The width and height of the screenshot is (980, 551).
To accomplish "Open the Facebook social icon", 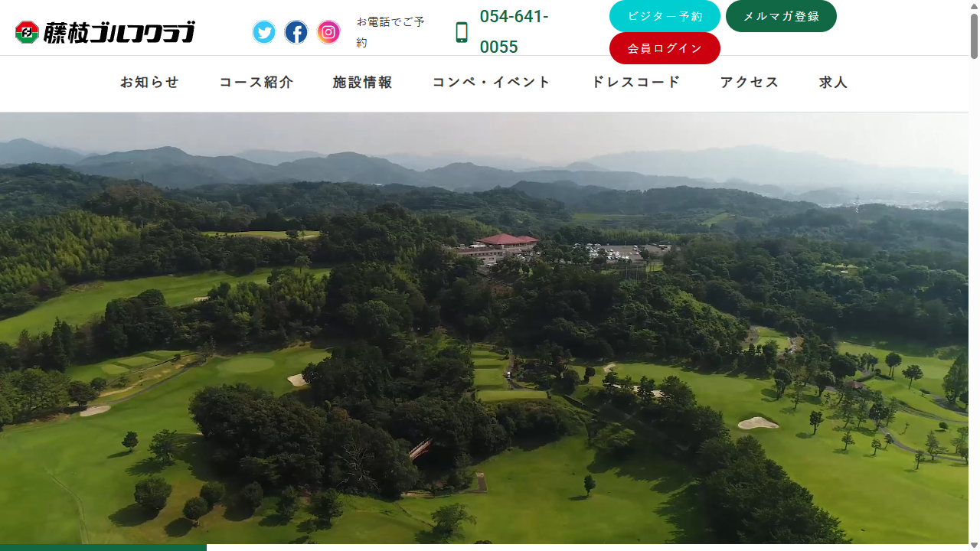I will pyautogui.click(x=296, y=32).
